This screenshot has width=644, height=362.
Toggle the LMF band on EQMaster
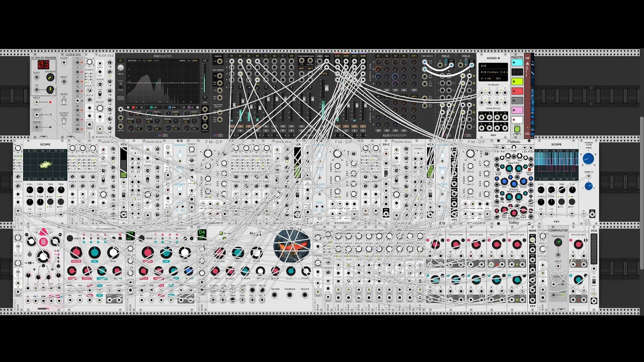[x=151, y=107]
